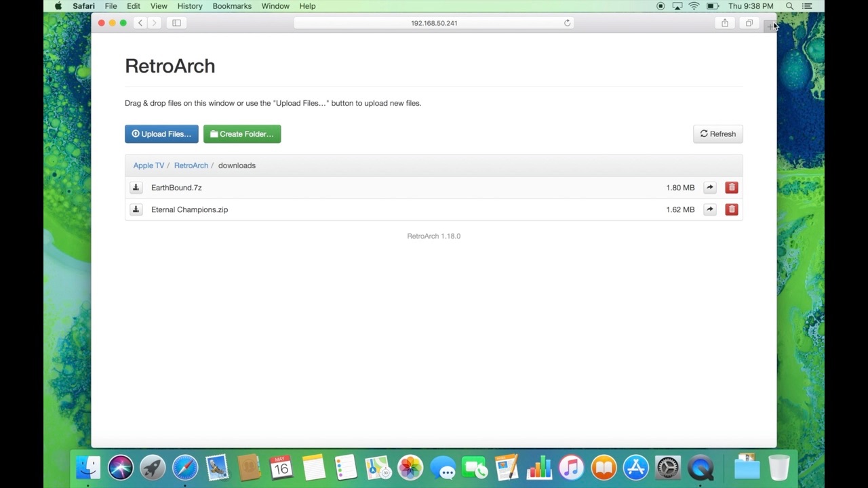Viewport: 868px width, 488px height.
Task: Open the Calendar app from the Dock
Action: point(281,467)
